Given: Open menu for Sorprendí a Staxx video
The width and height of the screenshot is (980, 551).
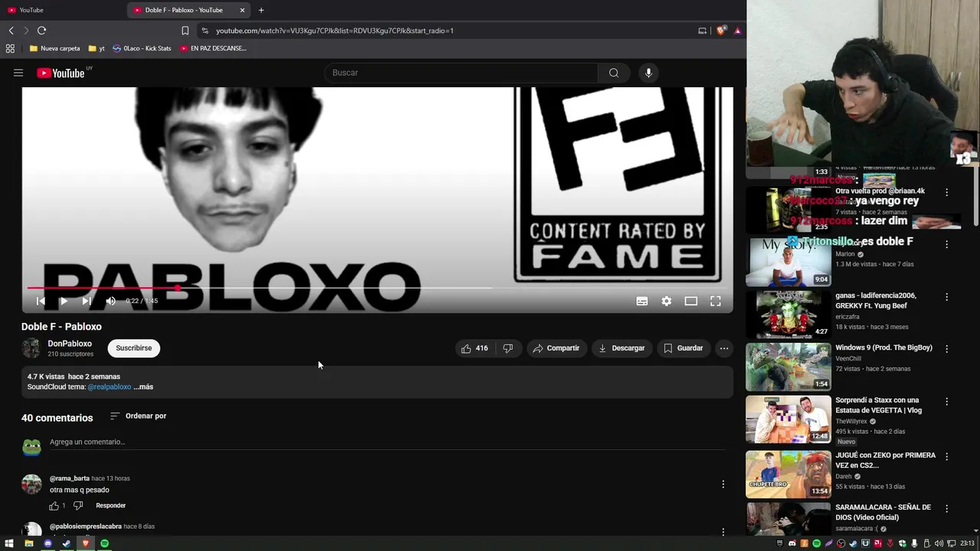Looking at the screenshot, I should [946, 402].
